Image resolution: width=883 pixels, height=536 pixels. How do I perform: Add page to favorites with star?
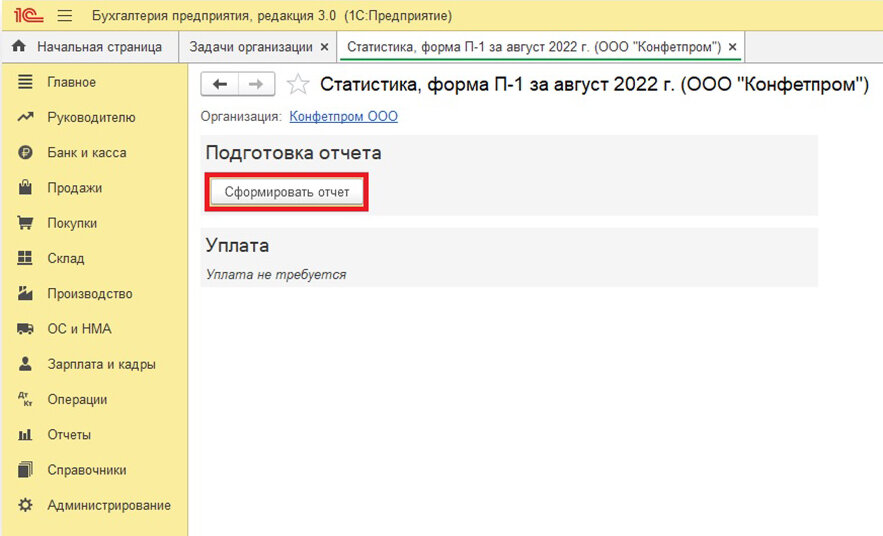coord(298,84)
